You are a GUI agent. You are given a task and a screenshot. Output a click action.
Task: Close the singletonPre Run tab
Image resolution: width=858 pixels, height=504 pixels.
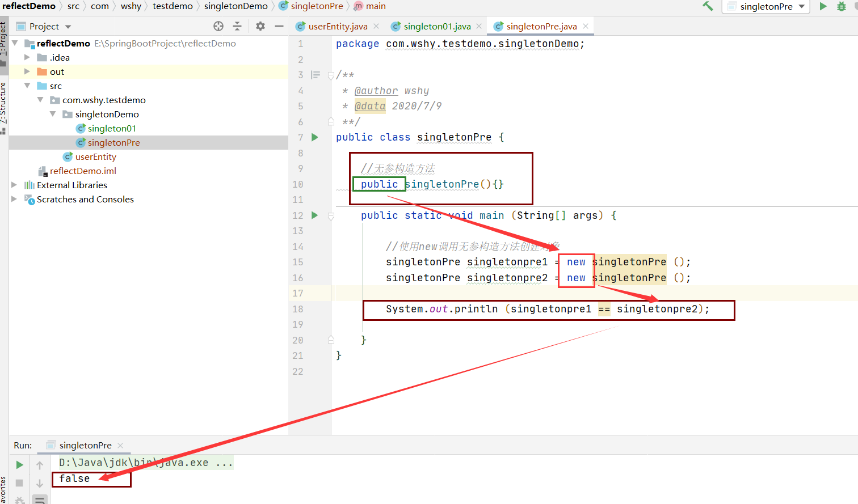(120, 446)
